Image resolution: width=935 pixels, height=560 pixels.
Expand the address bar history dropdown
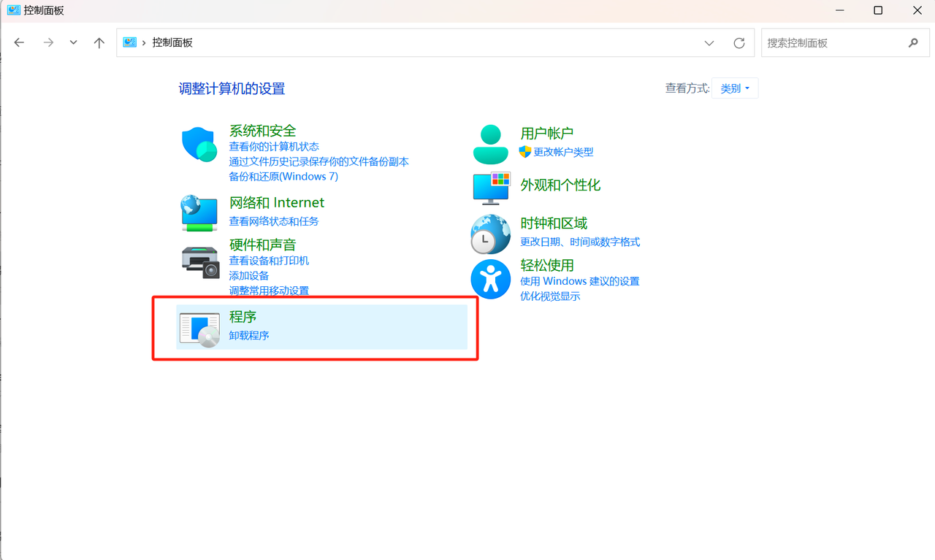point(709,43)
